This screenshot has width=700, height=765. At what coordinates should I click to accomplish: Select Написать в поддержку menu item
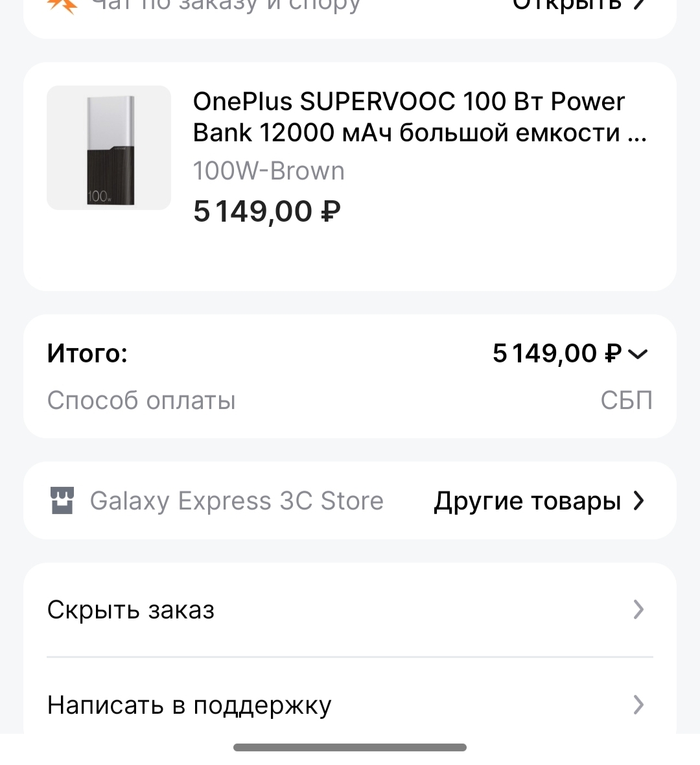coord(189,705)
